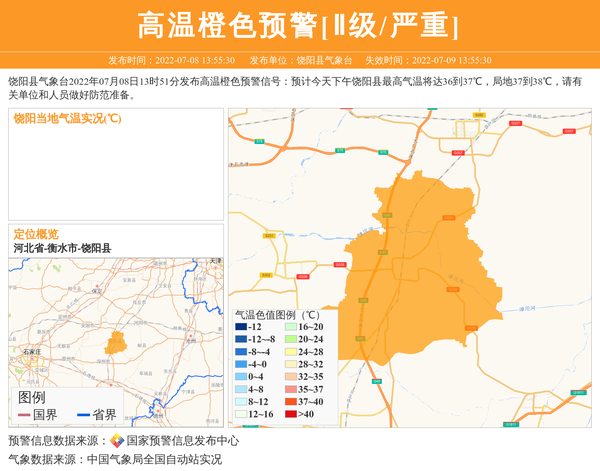Click the 高温橙色预警 title banner
Viewport: 600px width, 471px height.
[x=299, y=25]
